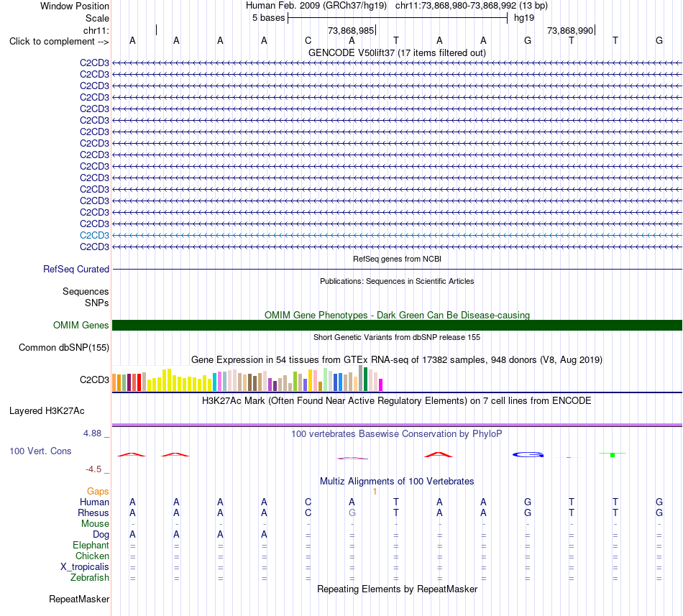683x616 pixels.
Task: Click the OMIM Gene Phenotypes track title
Action: (397, 315)
